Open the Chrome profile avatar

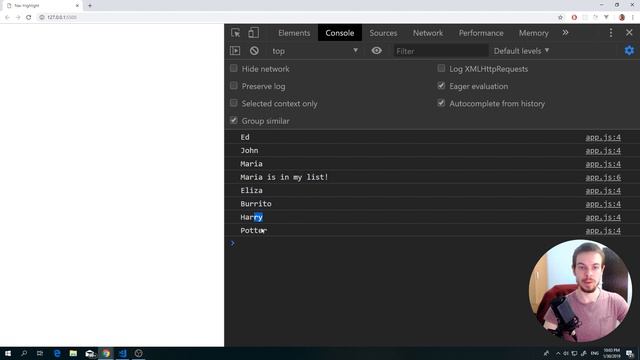(622, 17)
